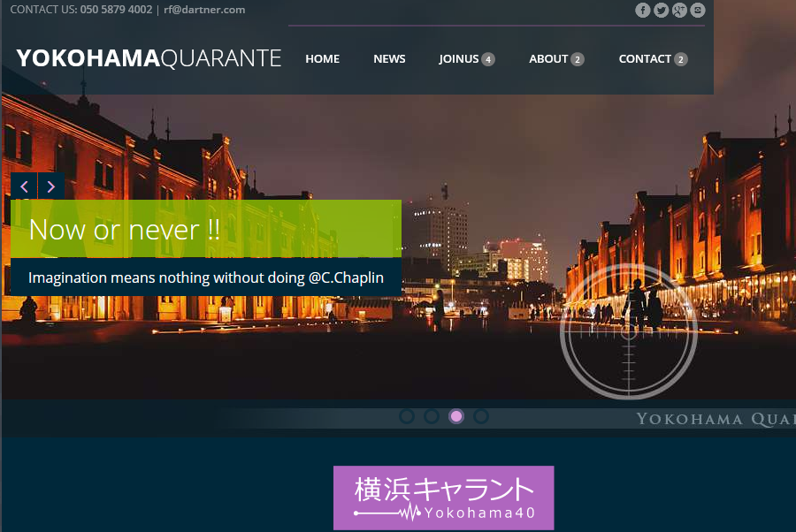Expand the JOINUS menu with 4 items

(x=466, y=59)
